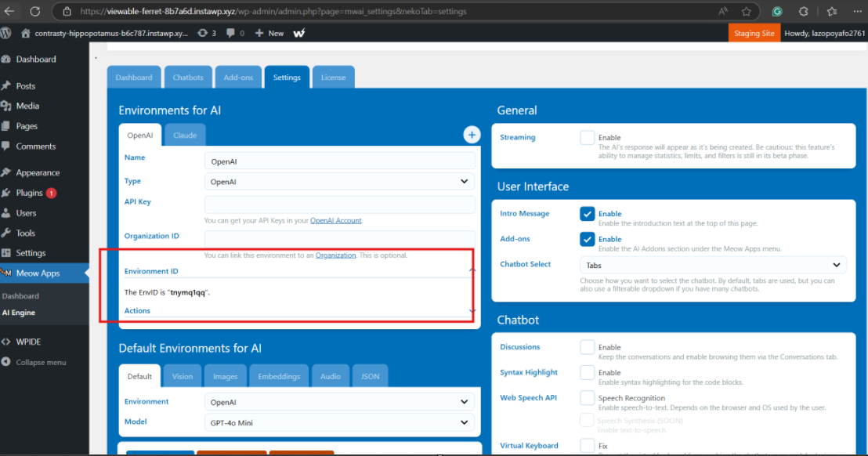Viewport: 868px width, 456px height.
Task: Open AI Engine submenu item
Action: coord(19,313)
